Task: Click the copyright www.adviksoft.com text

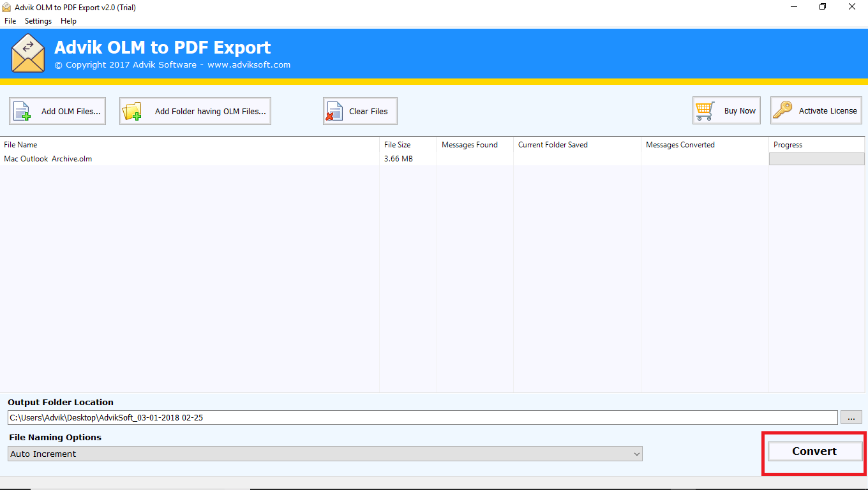Action: click(x=172, y=64)
